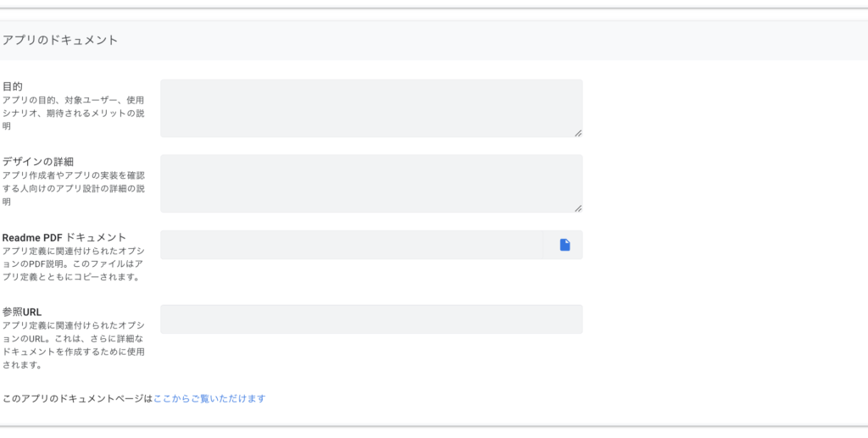This screenshot has width=868, height=438.
Task: Focus the デザインの詳細 text area
Action: (370, 183)
